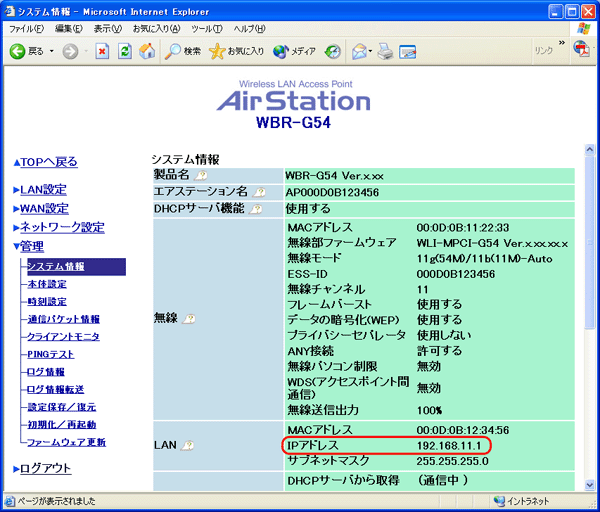Print the page with the printer icon
This screenshot has height=512, width=600.
coord(385,51)
